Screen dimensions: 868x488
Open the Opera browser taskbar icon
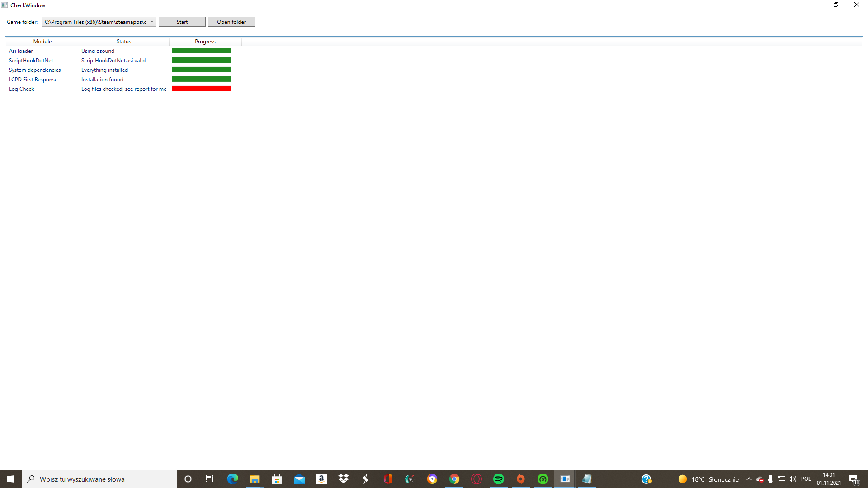click(x=476, y=479)
